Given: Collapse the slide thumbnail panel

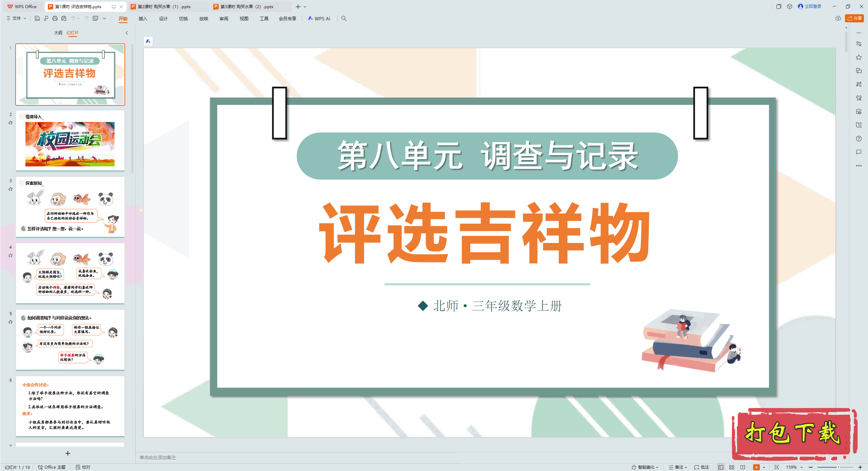Looking at the screenshot, I should (x=127, y=33).
